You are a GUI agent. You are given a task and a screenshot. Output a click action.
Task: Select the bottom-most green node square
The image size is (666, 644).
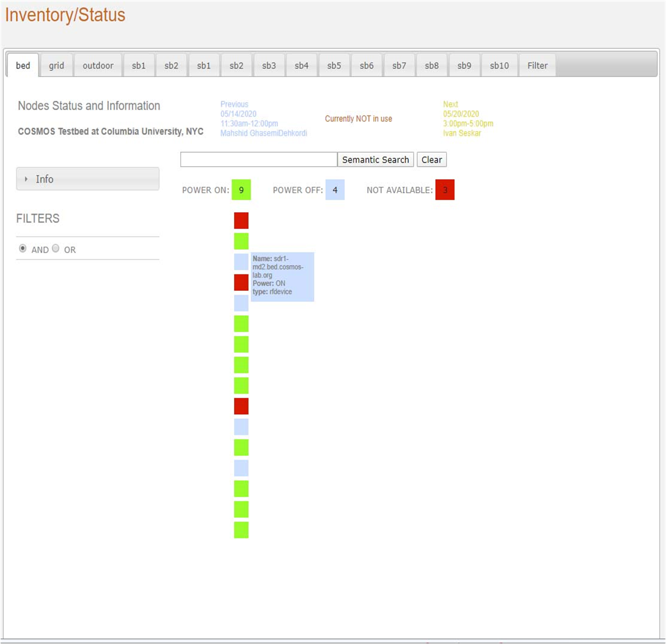241,530
